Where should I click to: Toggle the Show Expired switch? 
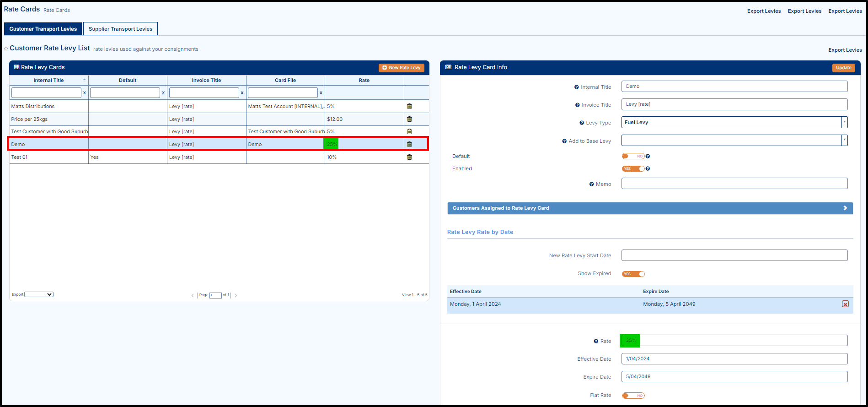[x=633, y=274]
